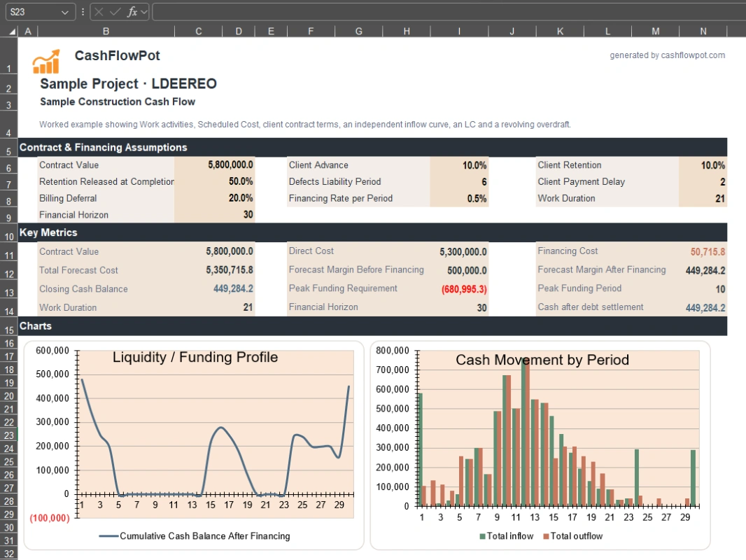The width and height of the screenshot is (746, 560).
Task: Select column H header
Action: [x=407, y=31]
